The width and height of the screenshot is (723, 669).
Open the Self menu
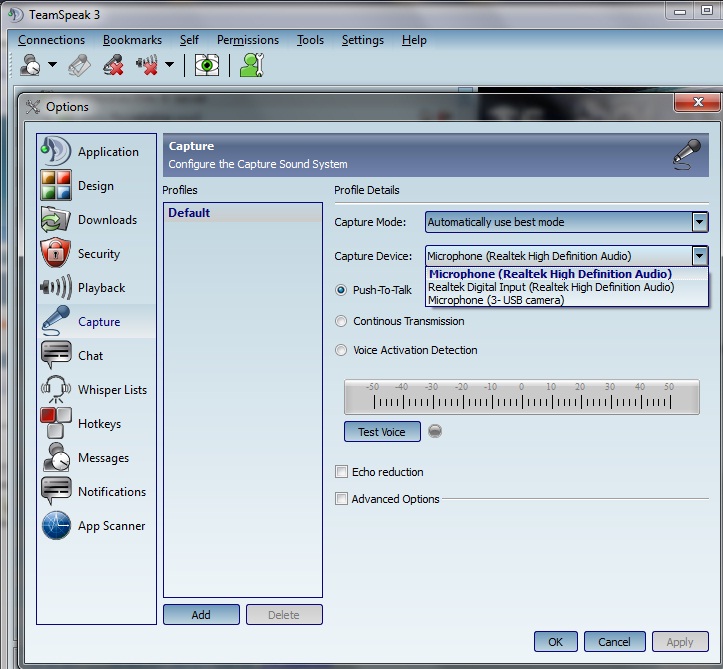click(189, 40)
